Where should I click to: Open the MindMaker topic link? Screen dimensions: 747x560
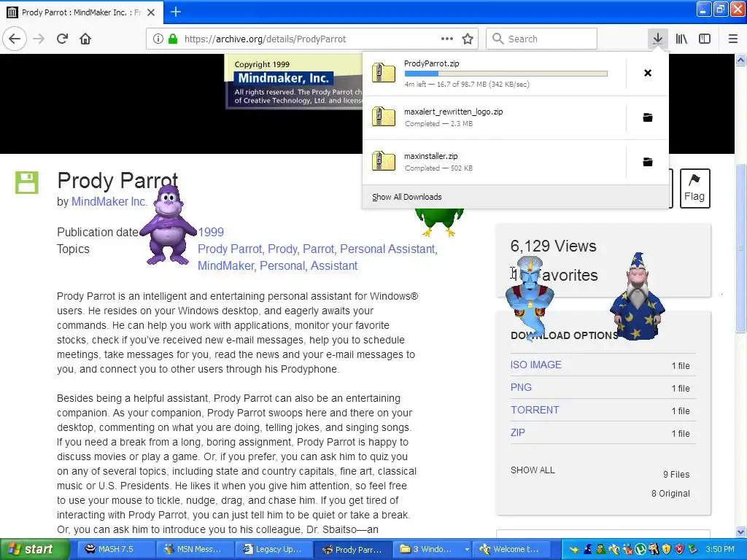226,265
